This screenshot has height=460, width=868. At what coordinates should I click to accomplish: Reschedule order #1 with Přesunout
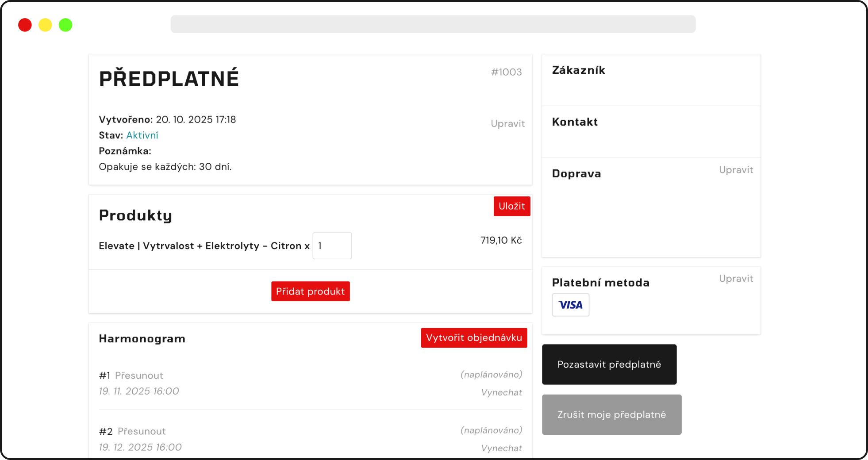(139, 376)
